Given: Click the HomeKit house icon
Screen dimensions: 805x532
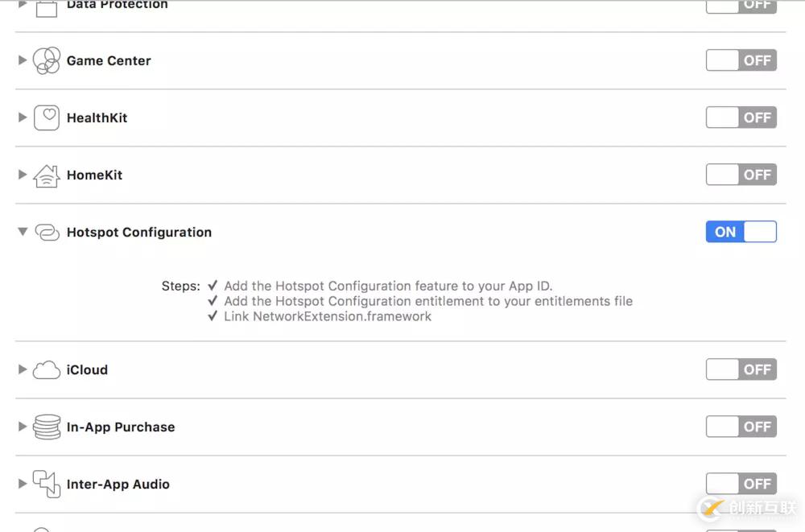Looking at the screenshot, I should coord(47,175).
